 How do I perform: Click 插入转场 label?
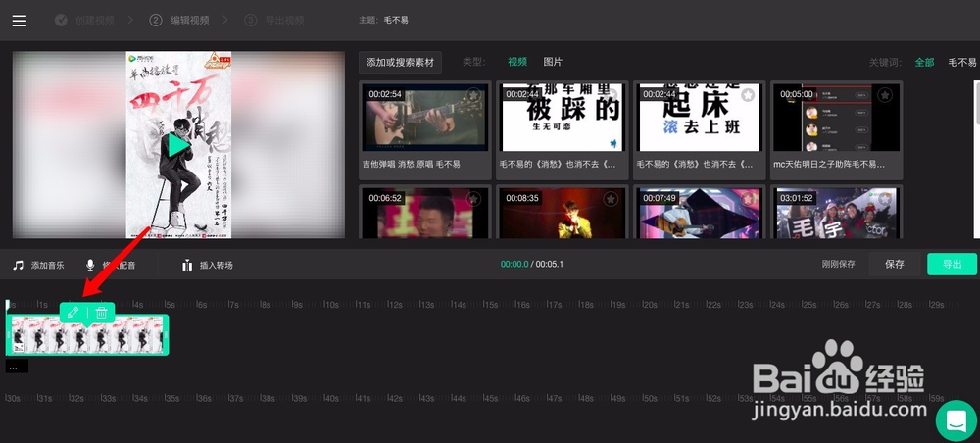click(217, 265)
